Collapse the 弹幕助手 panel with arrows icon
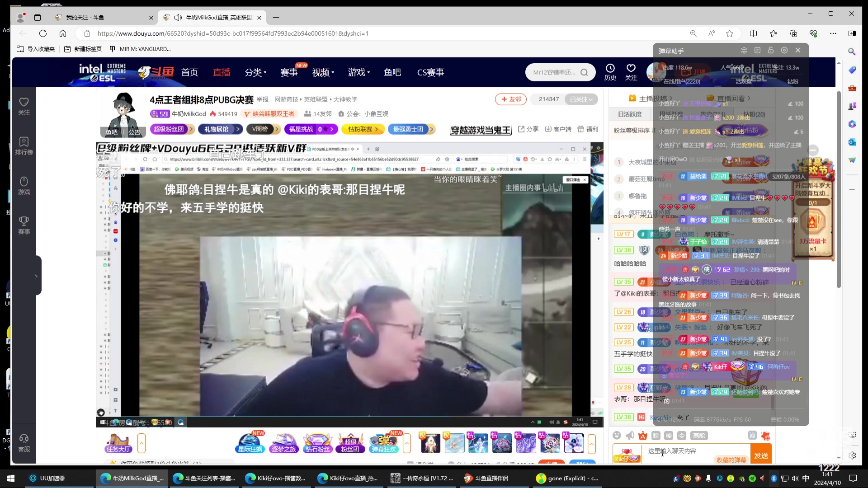Image resolution: width=868 pixels, height=488 pixels. pyautogui.click(x=744, y=50)
